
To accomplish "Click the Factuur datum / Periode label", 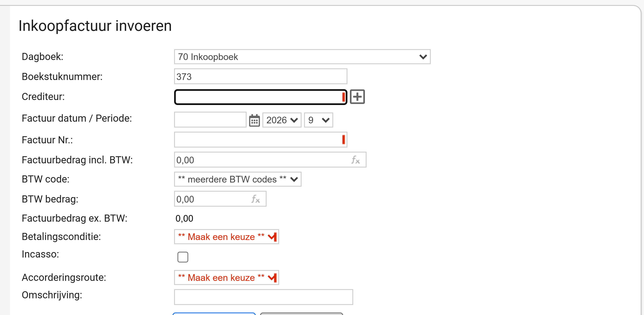I will (x=77, y=119).
